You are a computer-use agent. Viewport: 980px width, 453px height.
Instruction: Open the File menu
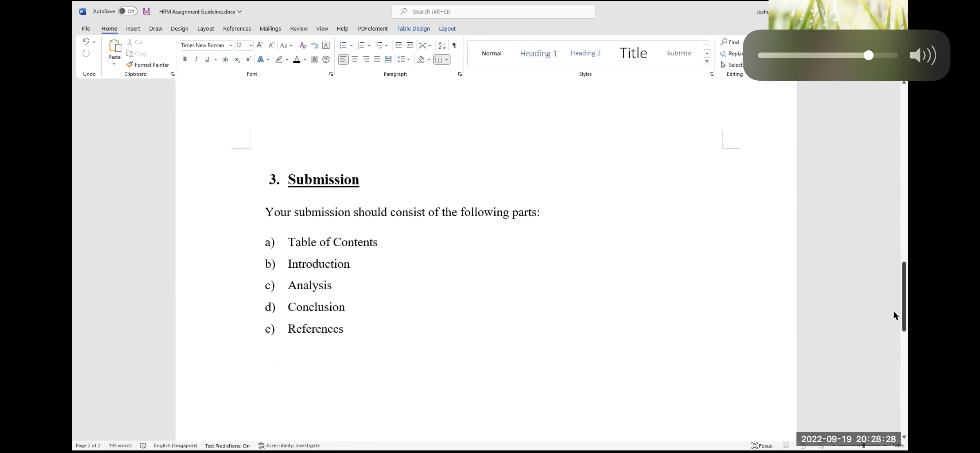(x=86, y=28)
